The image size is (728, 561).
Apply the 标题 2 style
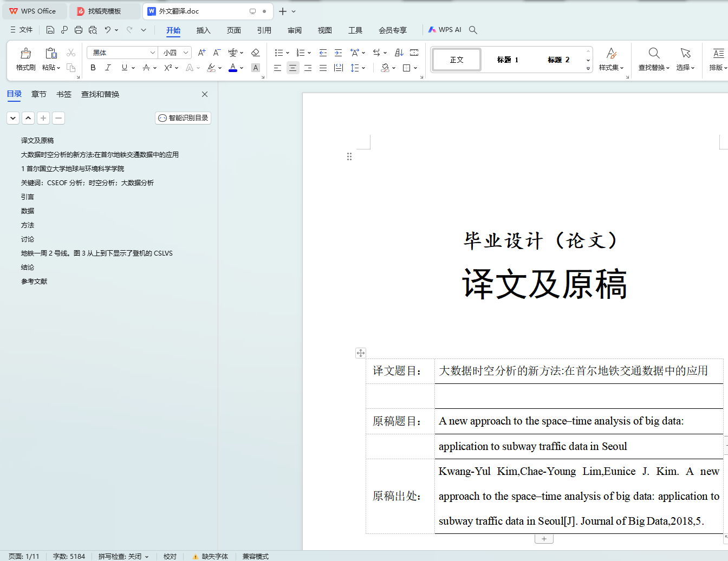point(558,60)
